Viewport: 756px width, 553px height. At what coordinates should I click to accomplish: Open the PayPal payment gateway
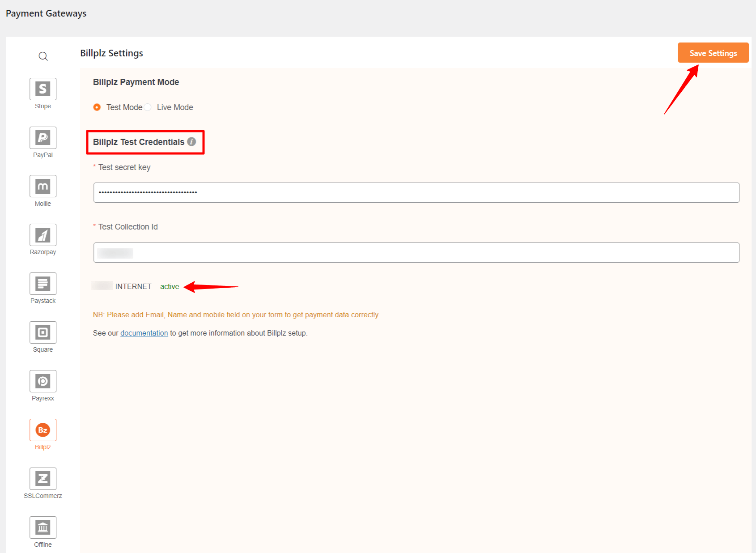[x=43, y=138]
